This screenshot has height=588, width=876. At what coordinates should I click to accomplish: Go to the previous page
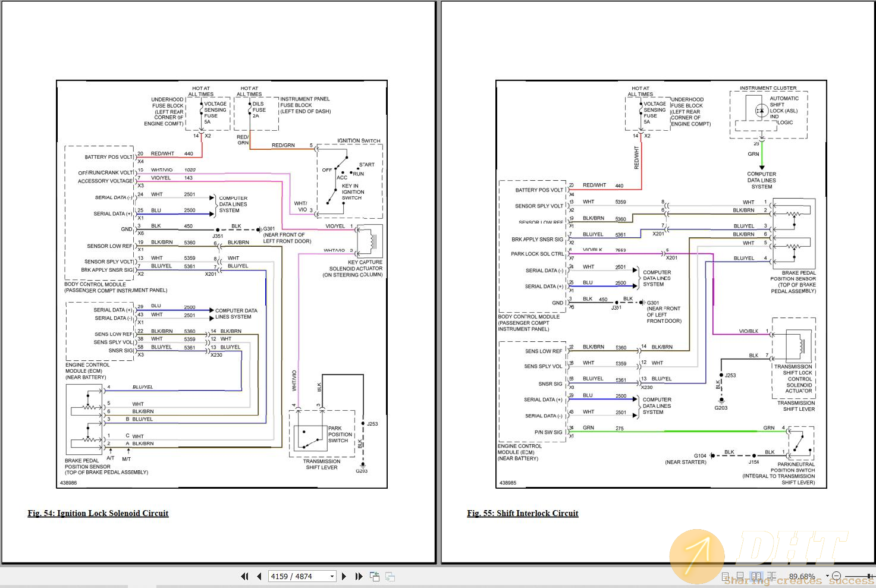(x=259, y=576)
